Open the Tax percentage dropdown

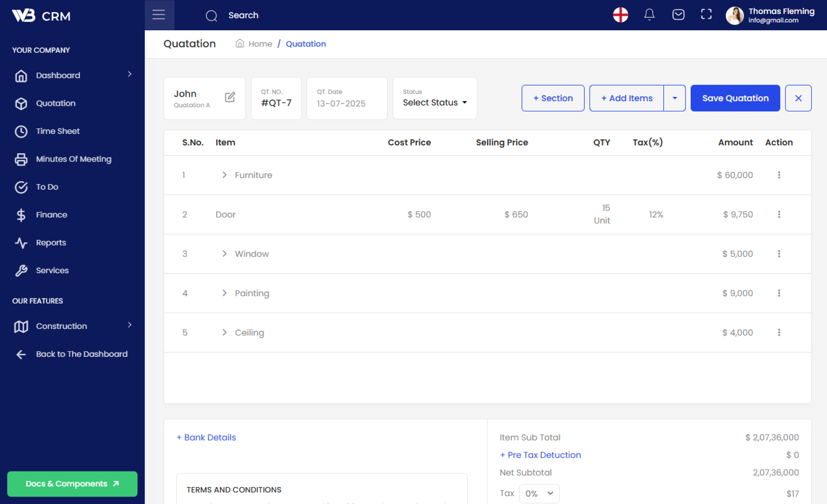pyautogui.click(x=539, y=493)
